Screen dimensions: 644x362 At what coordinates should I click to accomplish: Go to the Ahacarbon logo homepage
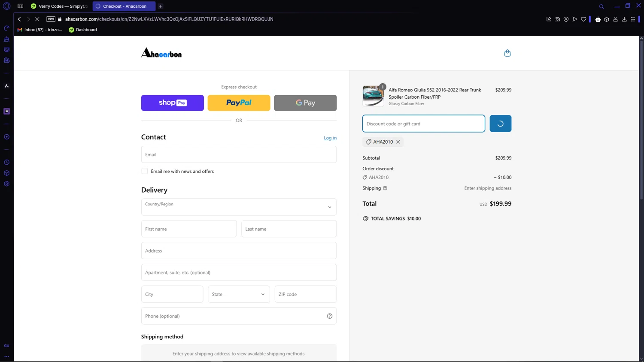(161, 53)
